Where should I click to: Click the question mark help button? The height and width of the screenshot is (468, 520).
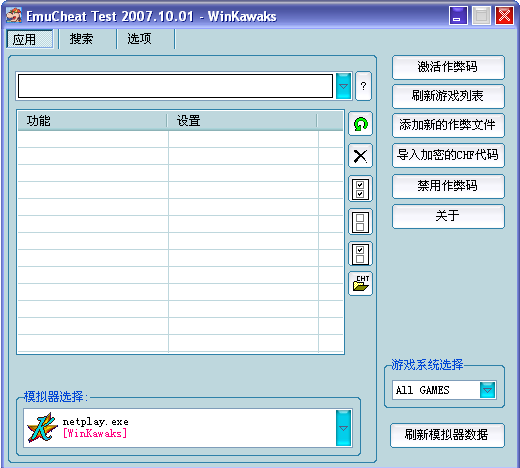coord(363,86)
